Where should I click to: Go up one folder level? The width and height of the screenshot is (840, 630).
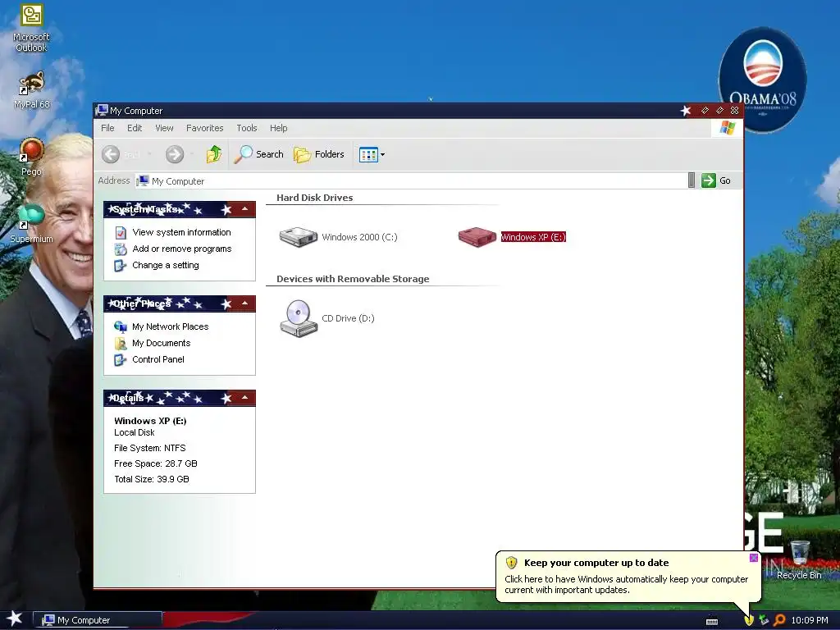(214, 154)
